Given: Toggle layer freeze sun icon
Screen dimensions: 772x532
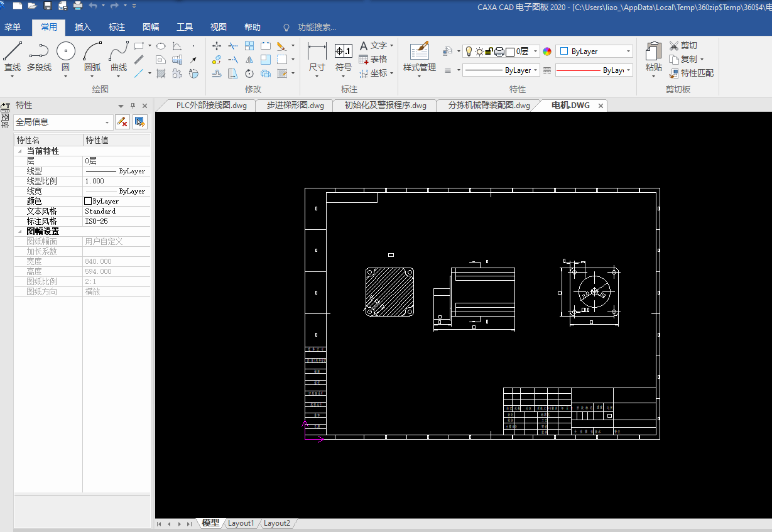Looking at the screenshot, I should tap(479, 52).
